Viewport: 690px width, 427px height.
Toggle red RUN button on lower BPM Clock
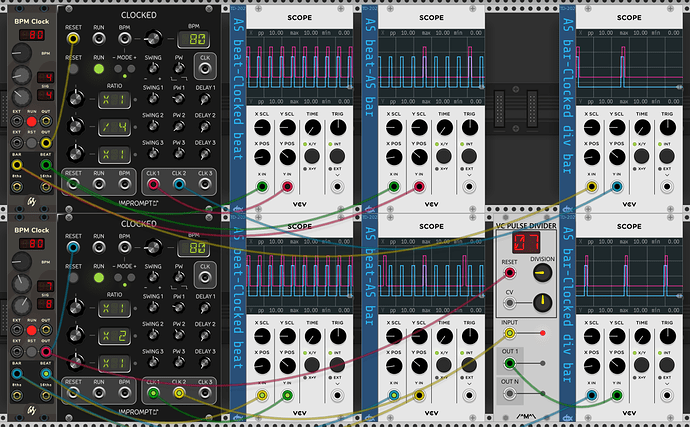pos(31,330)
